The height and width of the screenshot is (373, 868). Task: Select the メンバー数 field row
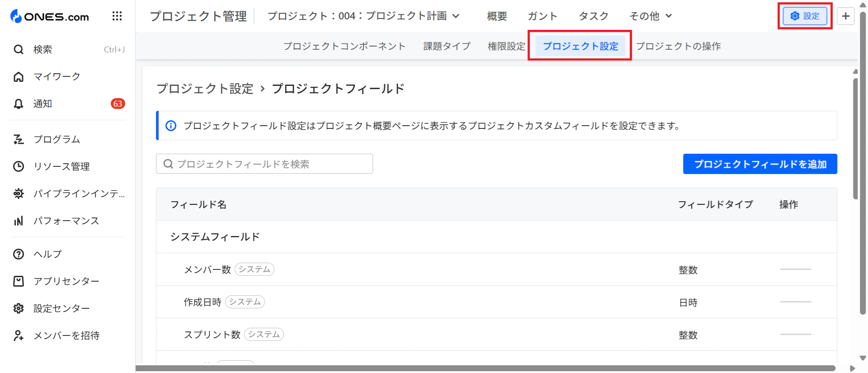click(x=496, y=269)
